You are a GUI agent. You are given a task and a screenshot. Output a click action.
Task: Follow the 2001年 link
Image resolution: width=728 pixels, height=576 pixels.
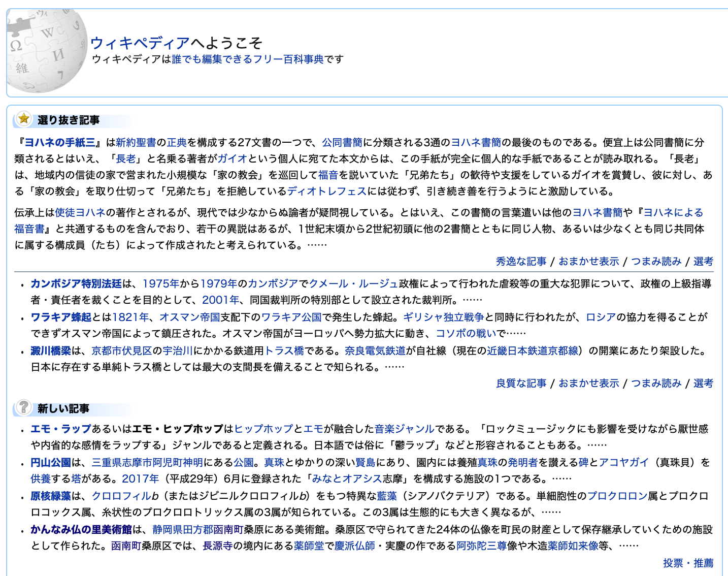[x=220, y=300]
